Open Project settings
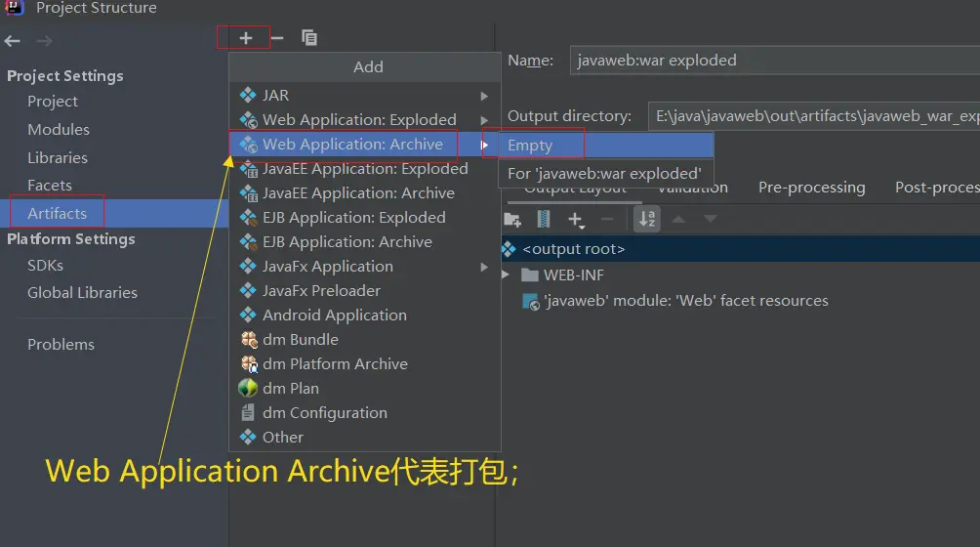 pos(53,102)
